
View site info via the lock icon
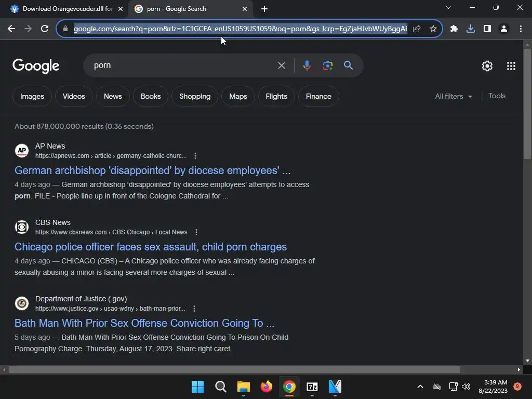tap(65, 29)
